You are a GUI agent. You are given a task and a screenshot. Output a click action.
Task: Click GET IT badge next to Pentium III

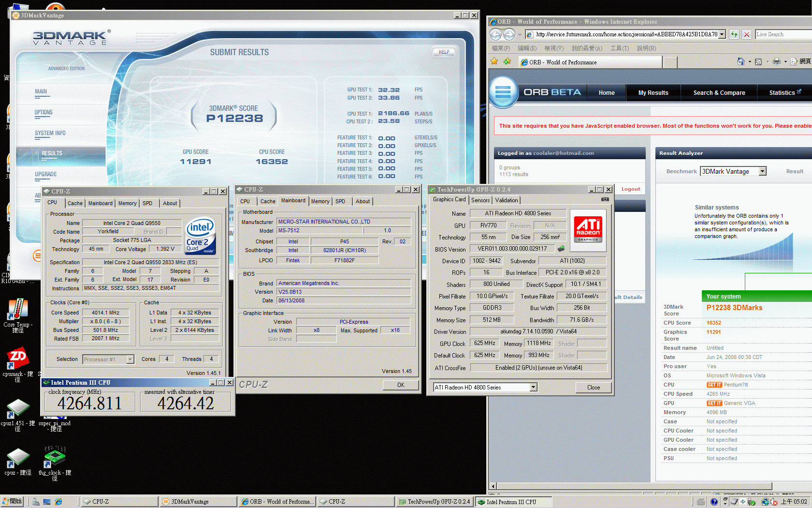tap(714, 385)
